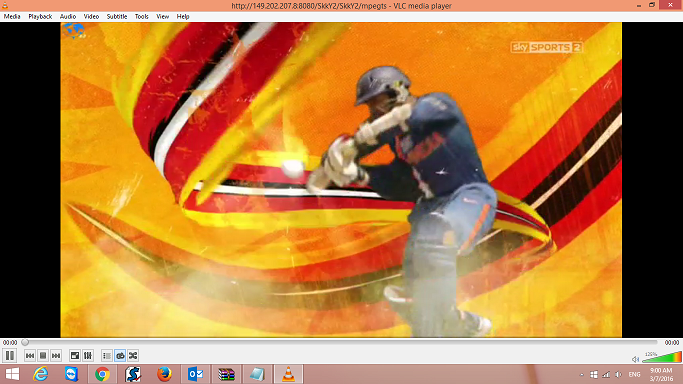Mute audio via speaker icon

[x=636, y=359]
